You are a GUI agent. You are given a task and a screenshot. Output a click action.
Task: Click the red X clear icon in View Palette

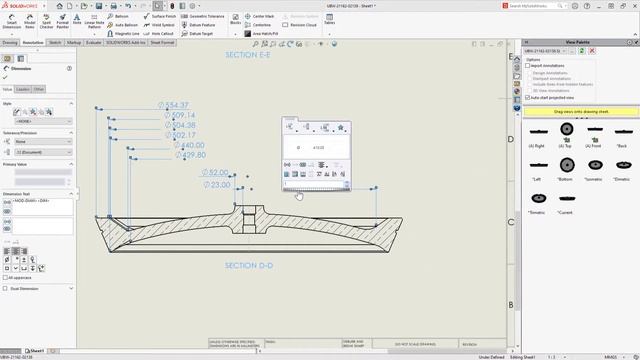[x=592, y=51]
